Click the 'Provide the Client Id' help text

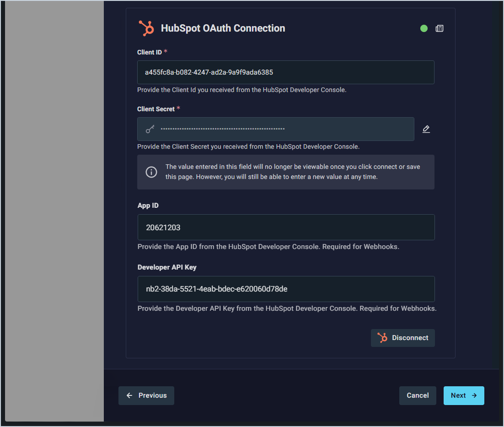coord(242,90)
